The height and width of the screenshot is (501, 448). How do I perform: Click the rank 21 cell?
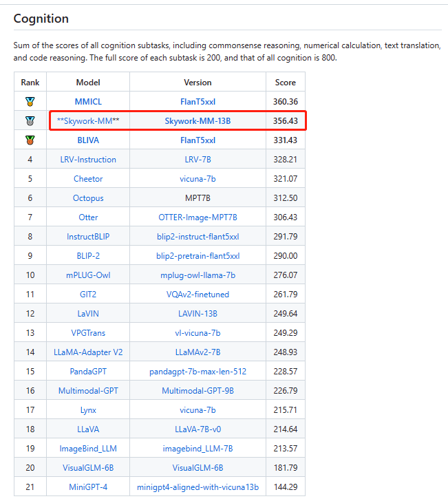tap(30, 487)
